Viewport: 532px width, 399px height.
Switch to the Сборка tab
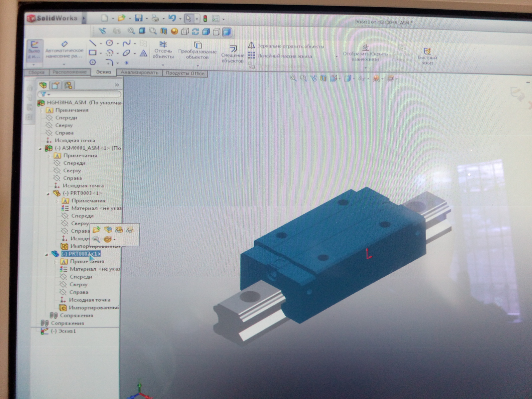point(37,72)
